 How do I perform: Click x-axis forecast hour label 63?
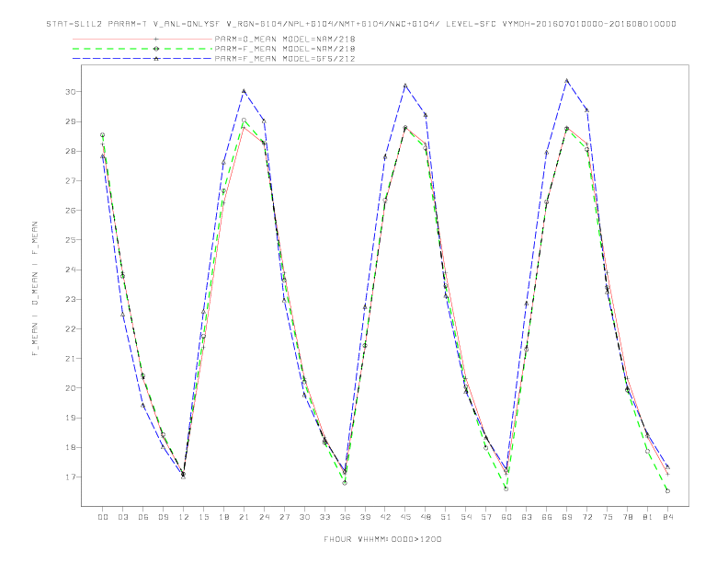(527, 517)
